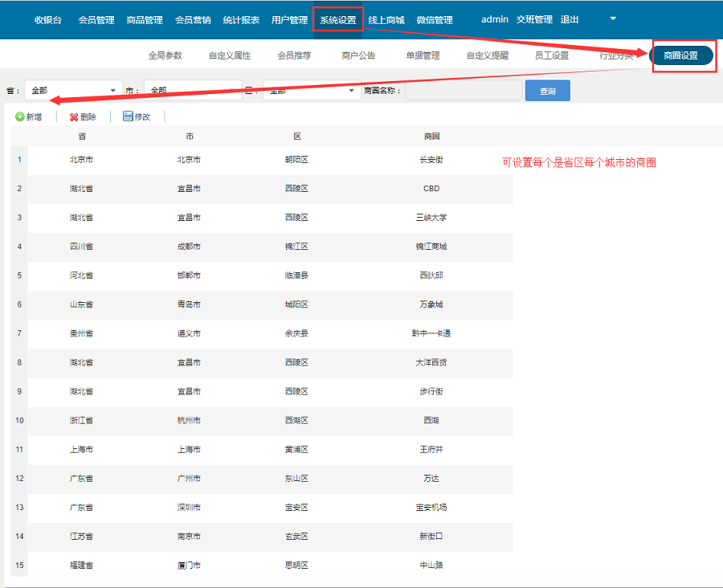Screen dimensions: 723x588
Task: Click the 修改 floppy disk icon
Action: [128, 116]
